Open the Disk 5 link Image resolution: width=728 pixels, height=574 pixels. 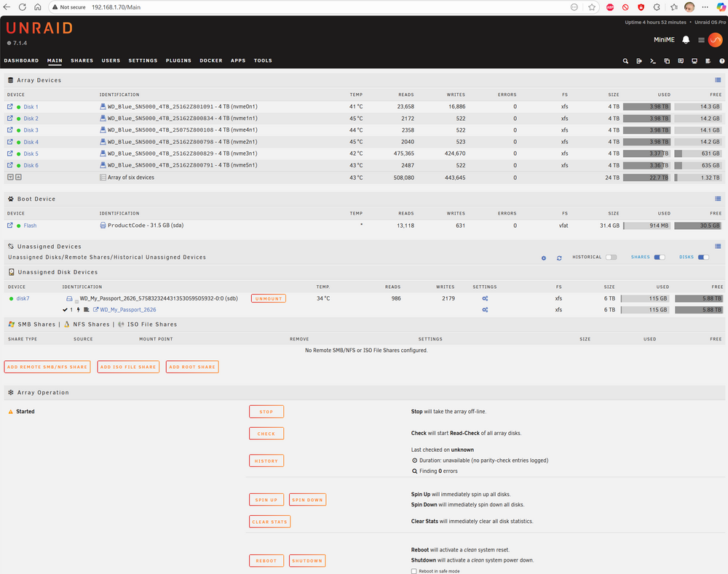[31, 154]
